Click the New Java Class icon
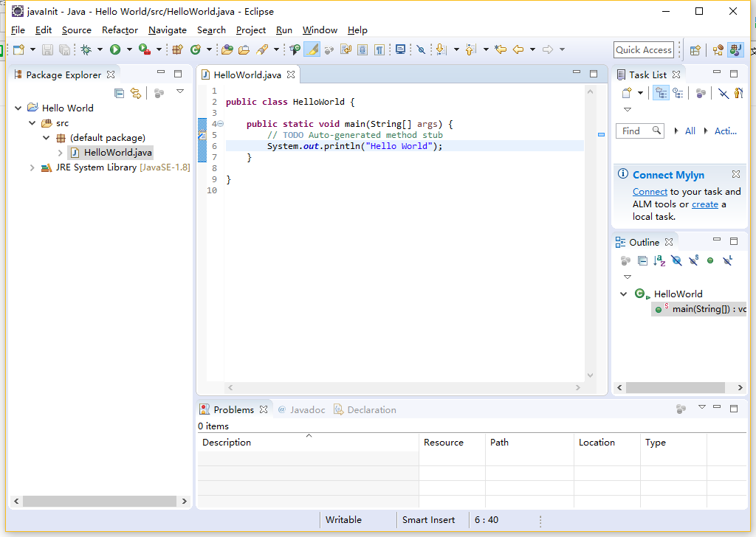The image size is (756, 537). pos(195,49)
